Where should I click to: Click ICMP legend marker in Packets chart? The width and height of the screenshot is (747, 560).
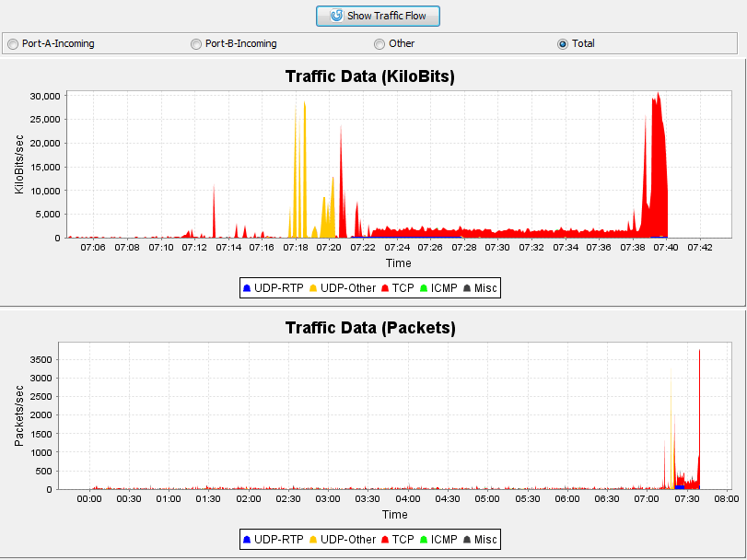click(x=424, y=540)
